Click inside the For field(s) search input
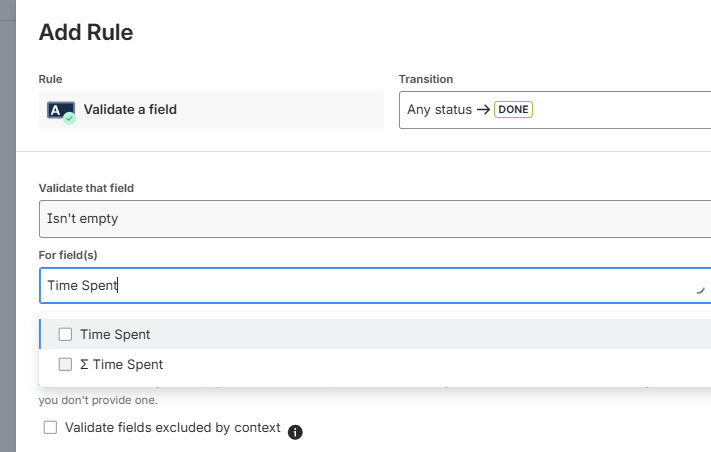This screenshot has width=711, height=452. pyautogui.click(x=300, y=285)
